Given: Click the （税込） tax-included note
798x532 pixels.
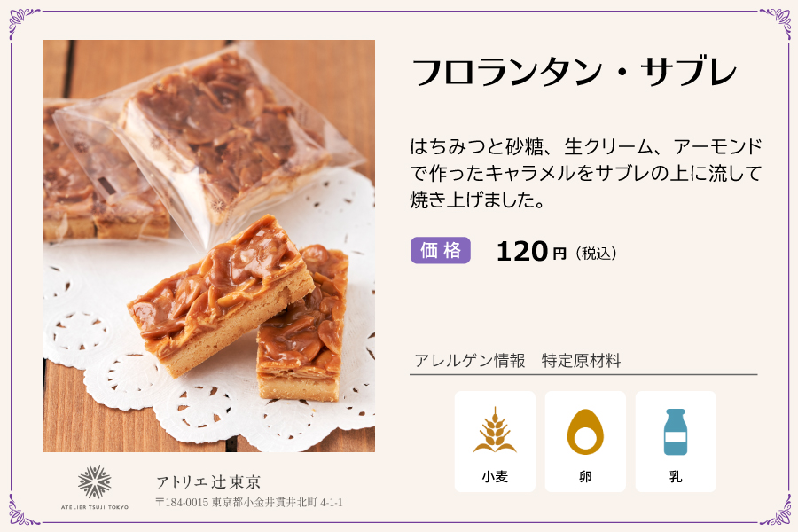Looking at the screenshot, I should click(596, 254).
